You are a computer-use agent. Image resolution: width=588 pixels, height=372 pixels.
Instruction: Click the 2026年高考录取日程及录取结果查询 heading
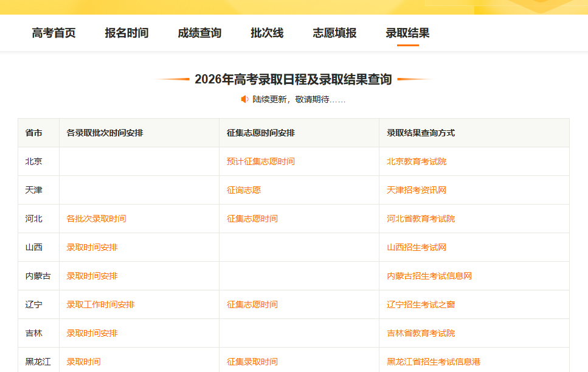pos(293,79)
